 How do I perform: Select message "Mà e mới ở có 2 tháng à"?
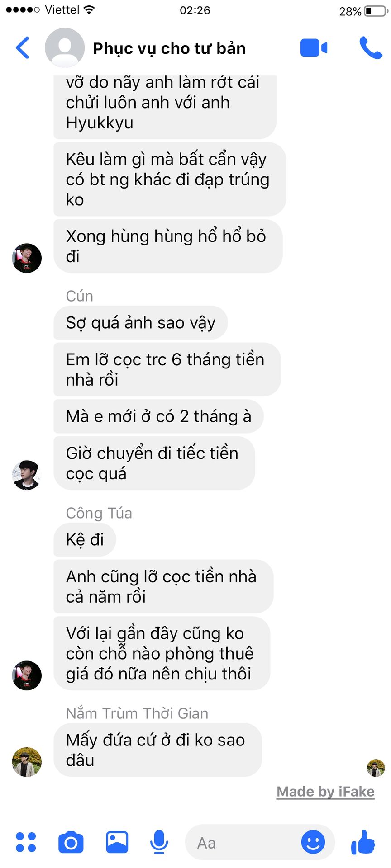(158, 416)
